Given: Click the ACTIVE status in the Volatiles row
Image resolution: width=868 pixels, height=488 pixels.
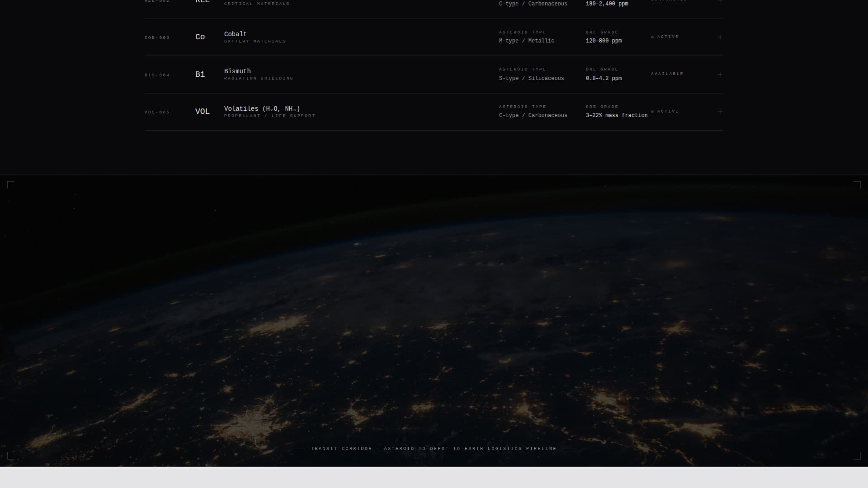Looking at the screenshot, I should click(665, 111).
